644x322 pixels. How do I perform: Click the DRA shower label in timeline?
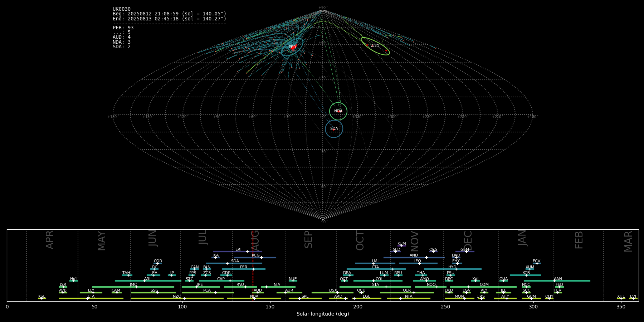coord(347,273)
